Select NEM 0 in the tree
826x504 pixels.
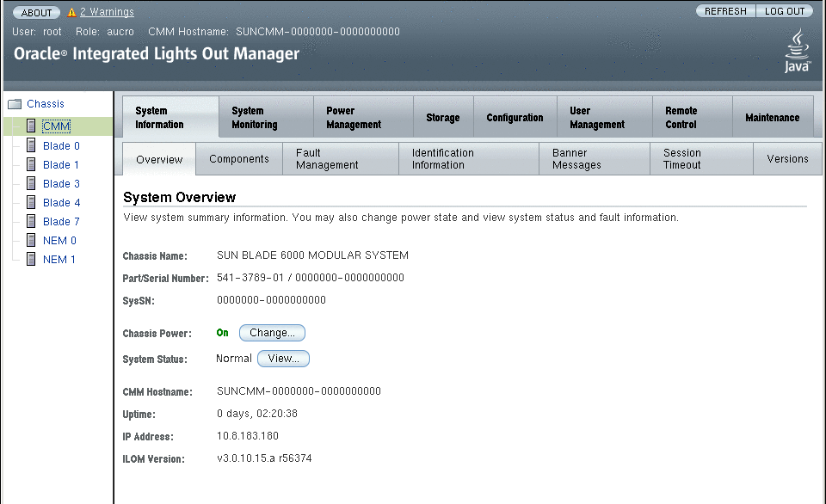59,241
